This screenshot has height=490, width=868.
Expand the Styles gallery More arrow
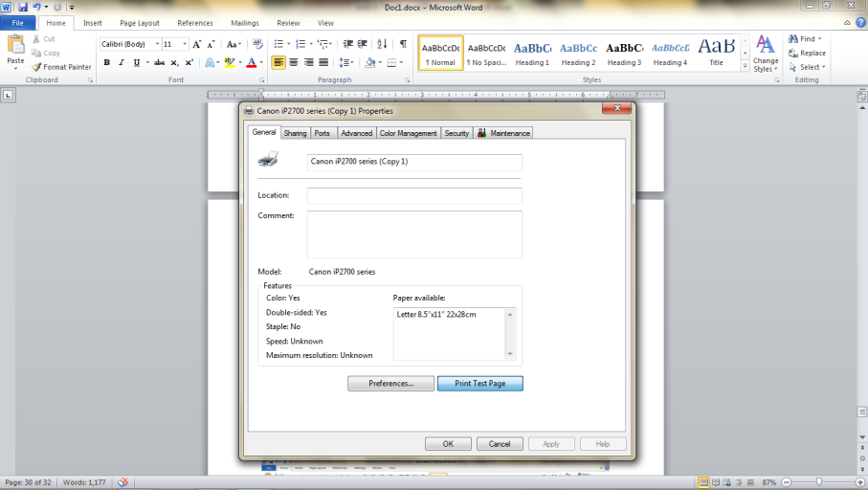tap(746, 66)
